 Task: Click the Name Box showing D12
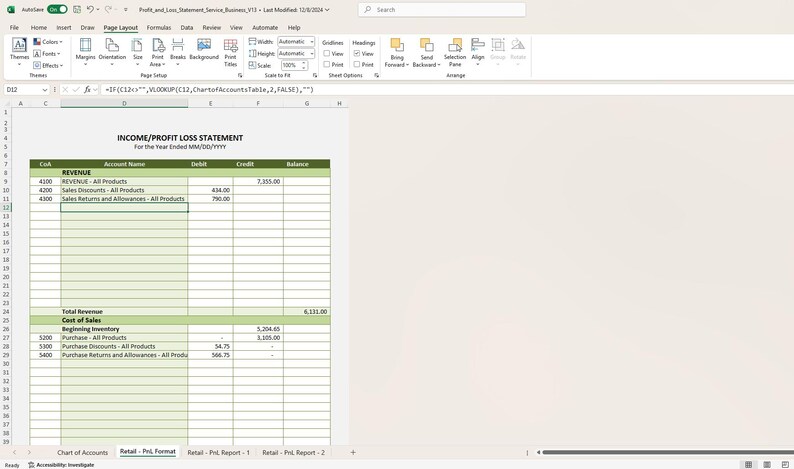22,90
